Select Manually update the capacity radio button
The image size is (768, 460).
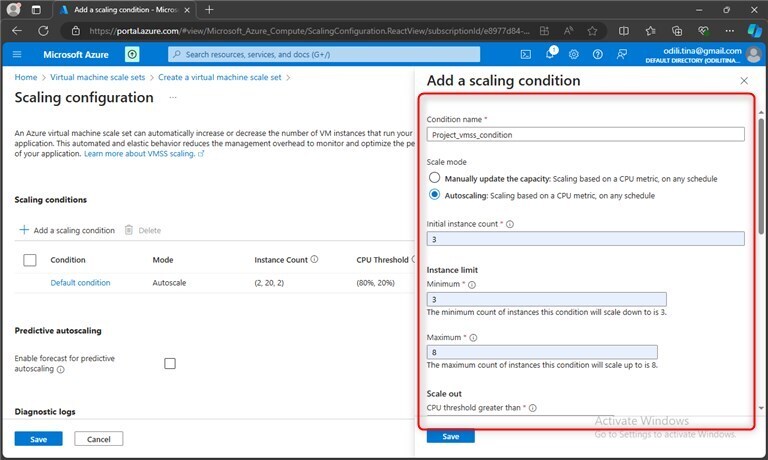click(x=434, y=178)
